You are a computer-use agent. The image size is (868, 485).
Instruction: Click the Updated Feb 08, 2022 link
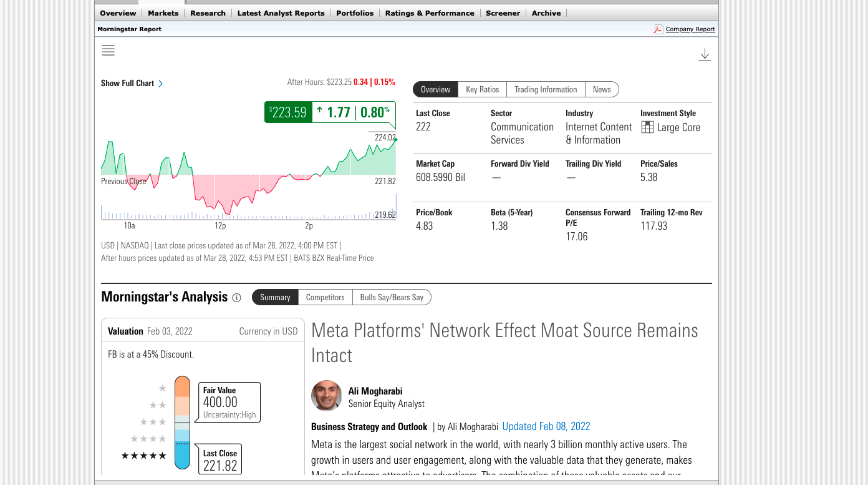(546, 427)
